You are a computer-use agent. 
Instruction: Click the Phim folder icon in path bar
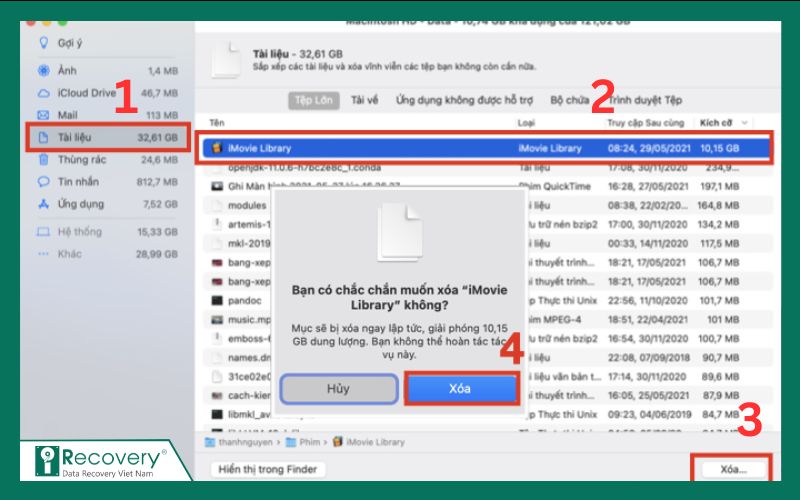(291, 442)
